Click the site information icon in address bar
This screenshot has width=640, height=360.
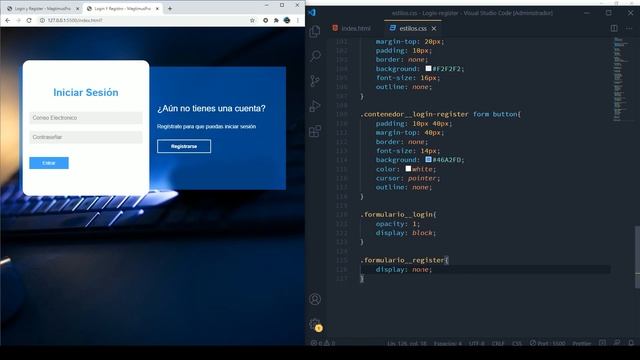[42, 20]
